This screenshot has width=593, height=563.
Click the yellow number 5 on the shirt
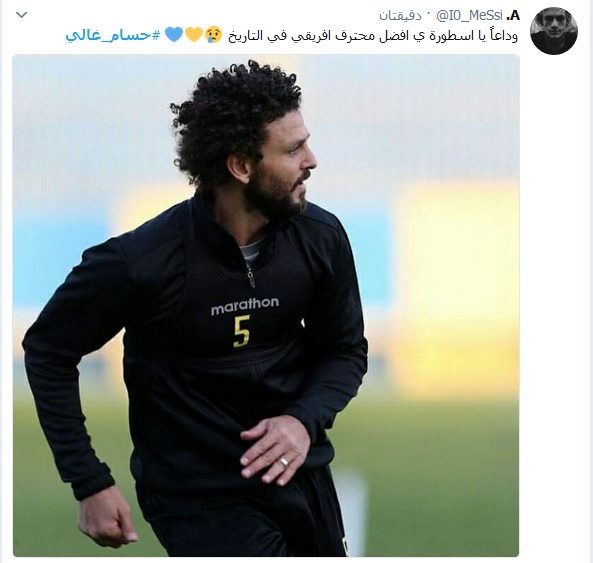click(x=242, y=332)
